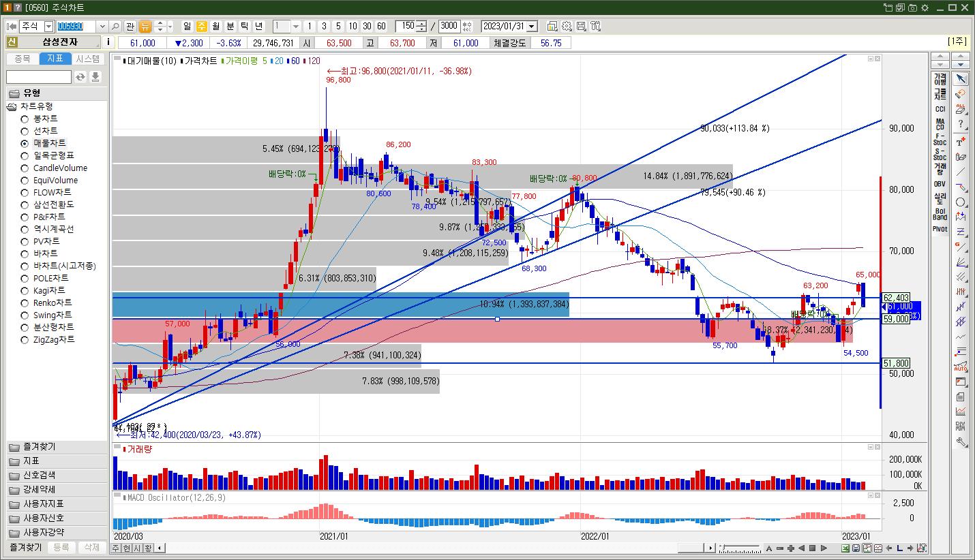Click the play forward icon at bottom
Image resolution: width=975 pixels, height=560 pixels.
823,548
